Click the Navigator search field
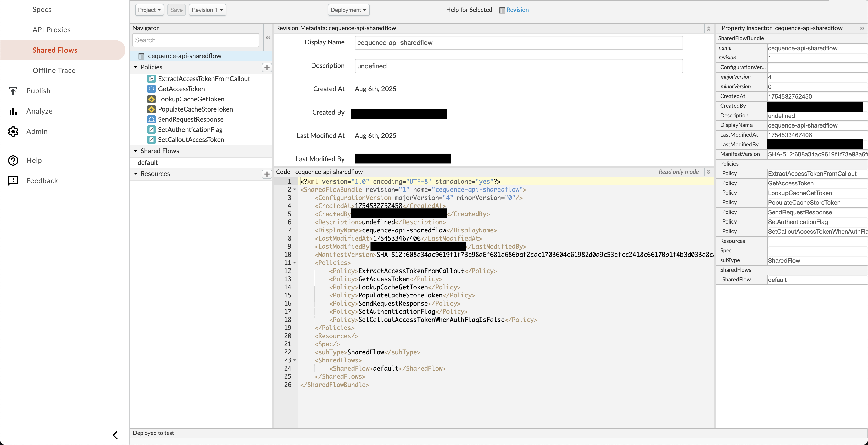The image size is (868, 445). pyautogui.click(x=195, y=40)
